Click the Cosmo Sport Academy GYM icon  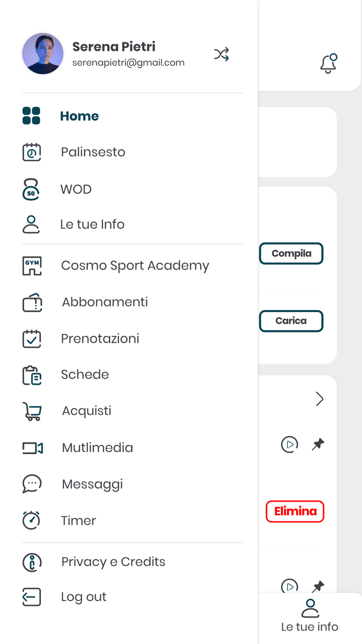click(x=32, y=265)
